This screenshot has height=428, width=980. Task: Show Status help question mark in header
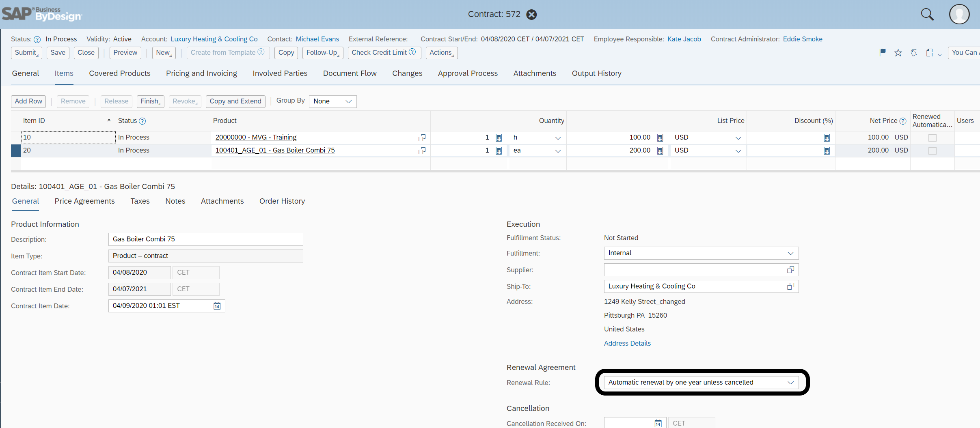37,39
